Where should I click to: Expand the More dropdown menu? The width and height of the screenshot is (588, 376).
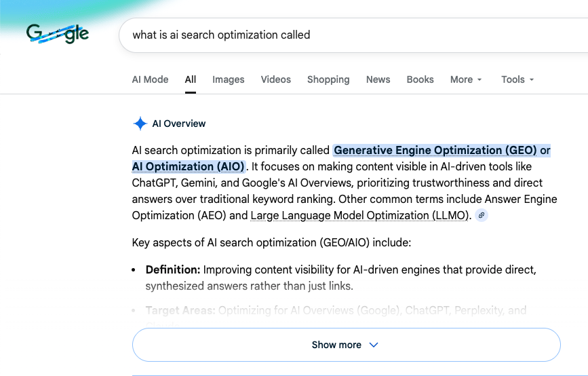pyautogui.click(x=466, y=79)
